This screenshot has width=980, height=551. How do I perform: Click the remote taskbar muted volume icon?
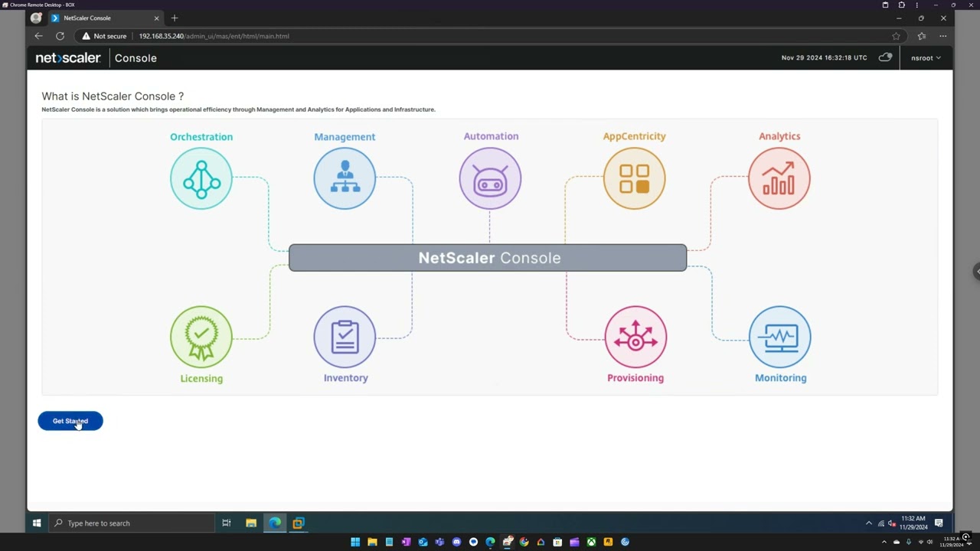tap(892, 523)
